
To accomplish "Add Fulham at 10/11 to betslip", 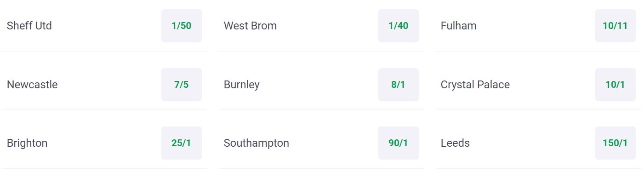I will [616, 26].
